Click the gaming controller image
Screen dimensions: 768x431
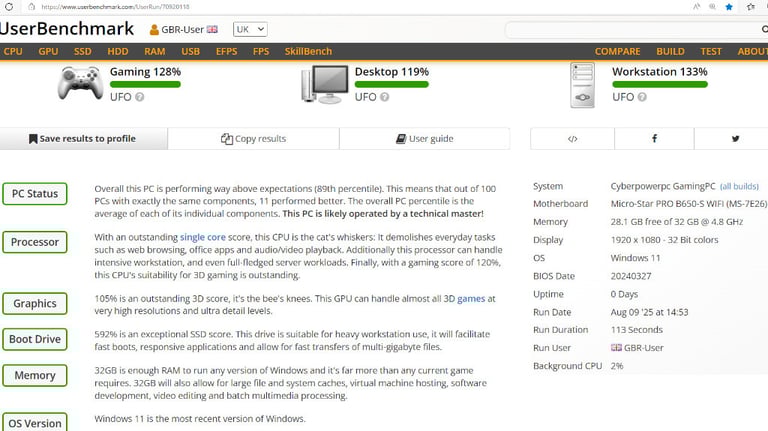[80, 83]
